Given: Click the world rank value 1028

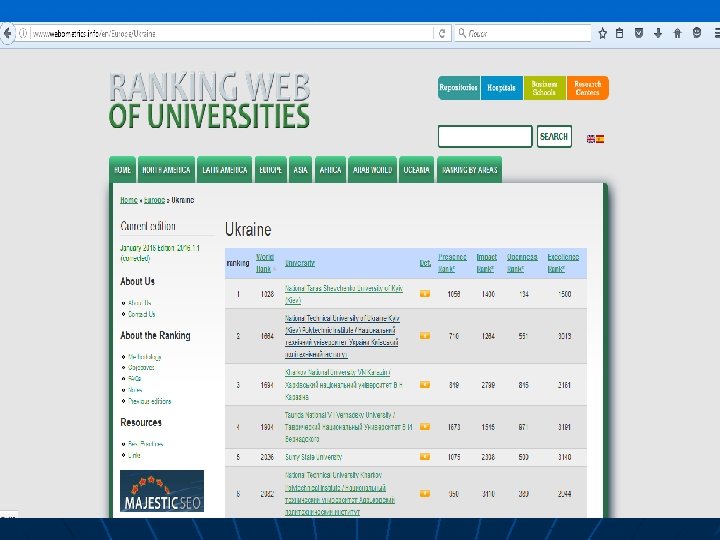Looking at the screenshot, I should [267, 294].
